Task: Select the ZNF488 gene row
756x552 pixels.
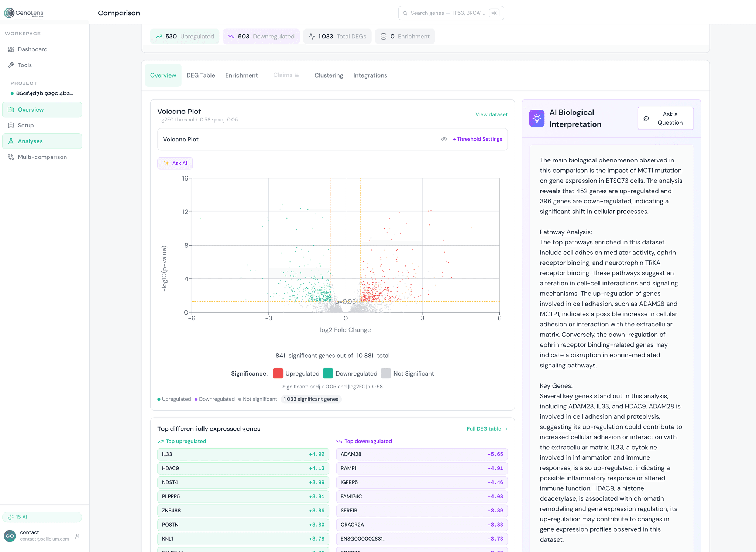Action: click(243, 511)
